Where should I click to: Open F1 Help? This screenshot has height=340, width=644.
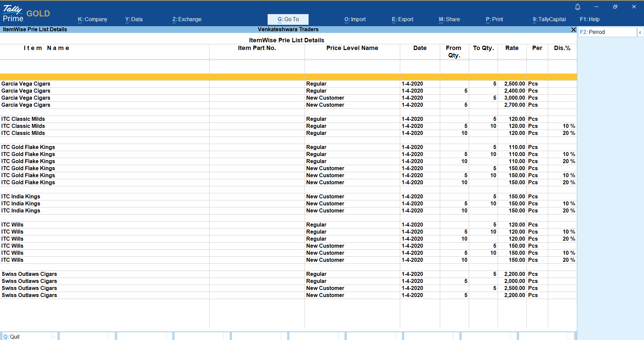click(x=589, y=19)
